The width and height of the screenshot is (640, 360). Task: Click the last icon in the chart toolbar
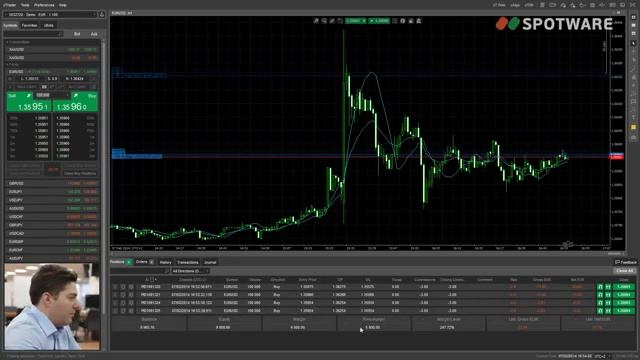tap(419, 21)
